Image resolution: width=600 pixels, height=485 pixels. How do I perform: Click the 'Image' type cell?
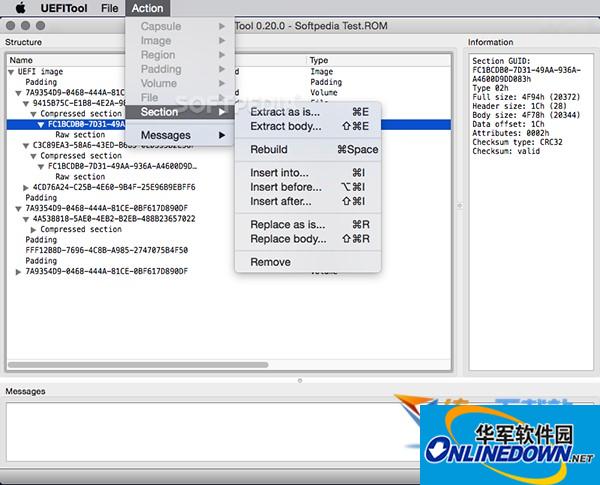pyautogui.click(x=321, y=72)
